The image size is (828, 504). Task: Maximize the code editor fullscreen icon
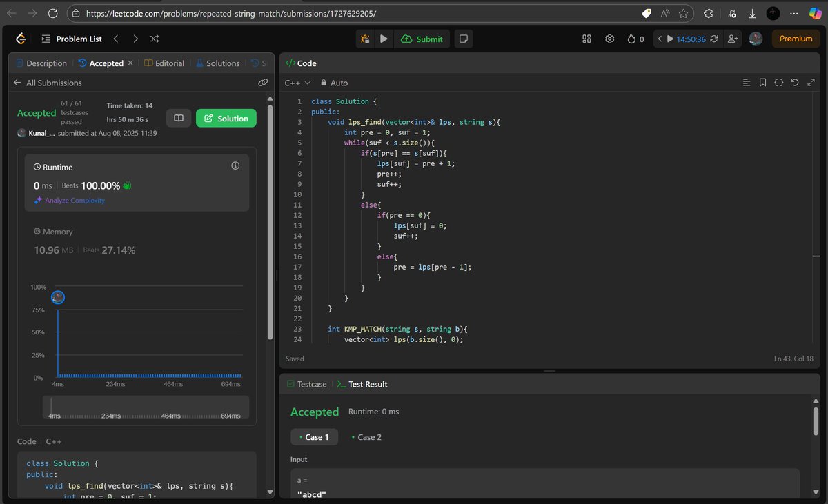(x=811, y=83)
